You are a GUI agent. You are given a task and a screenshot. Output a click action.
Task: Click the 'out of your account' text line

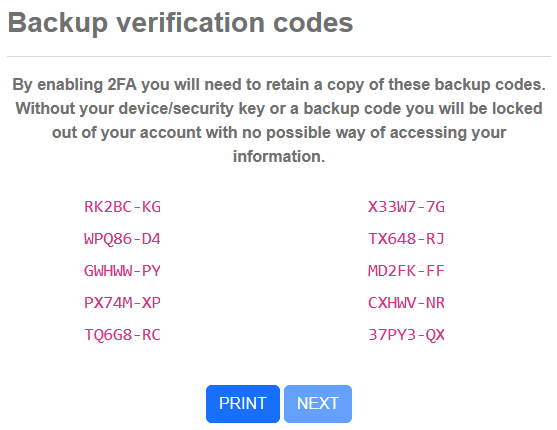(x=279, y=133)
